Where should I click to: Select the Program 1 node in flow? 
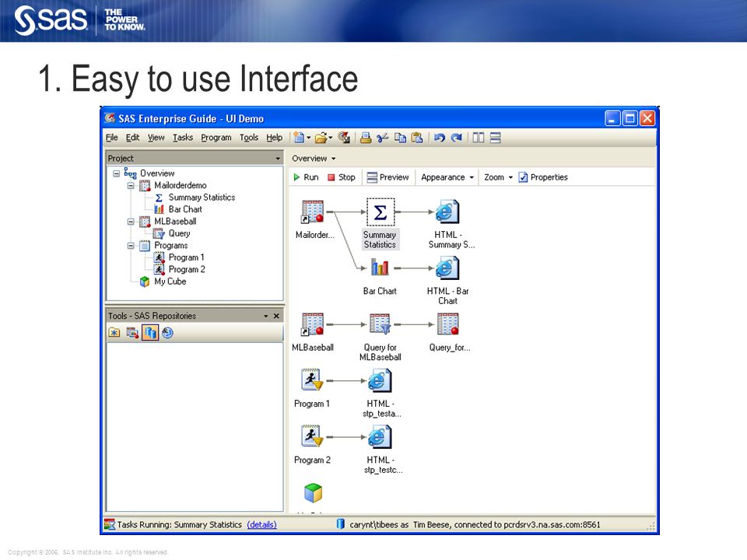312,380
